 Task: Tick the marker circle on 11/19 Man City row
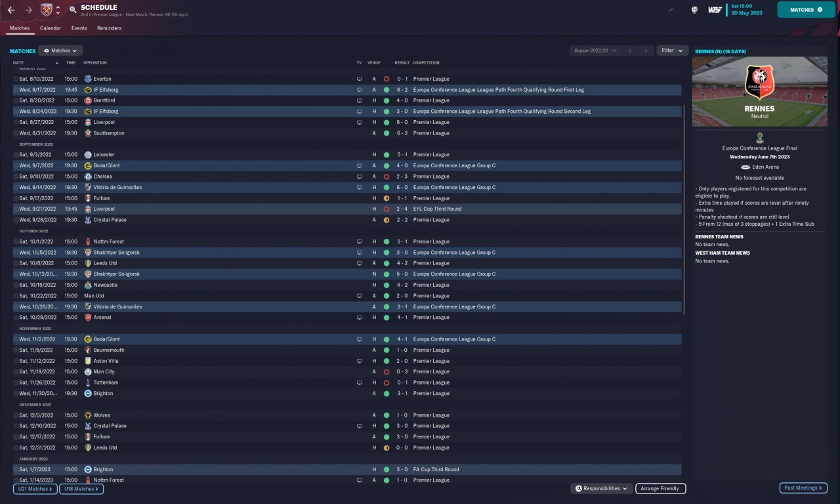[x=16, y=371]
